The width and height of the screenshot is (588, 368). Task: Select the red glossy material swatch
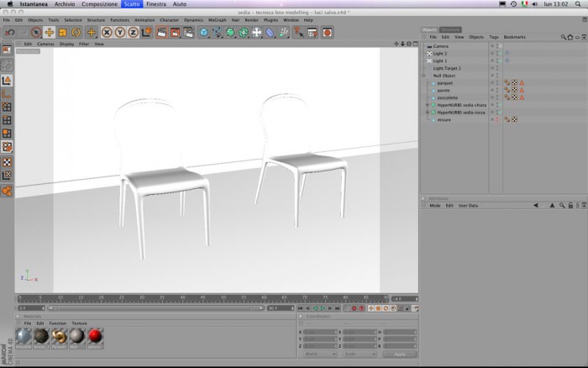pos(95,338)
